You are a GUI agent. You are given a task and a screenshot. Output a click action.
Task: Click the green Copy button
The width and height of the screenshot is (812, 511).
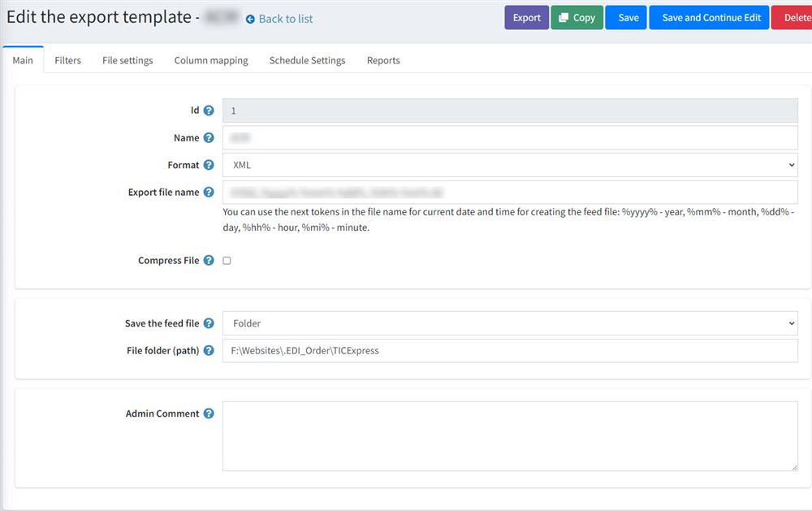point(577,18)
